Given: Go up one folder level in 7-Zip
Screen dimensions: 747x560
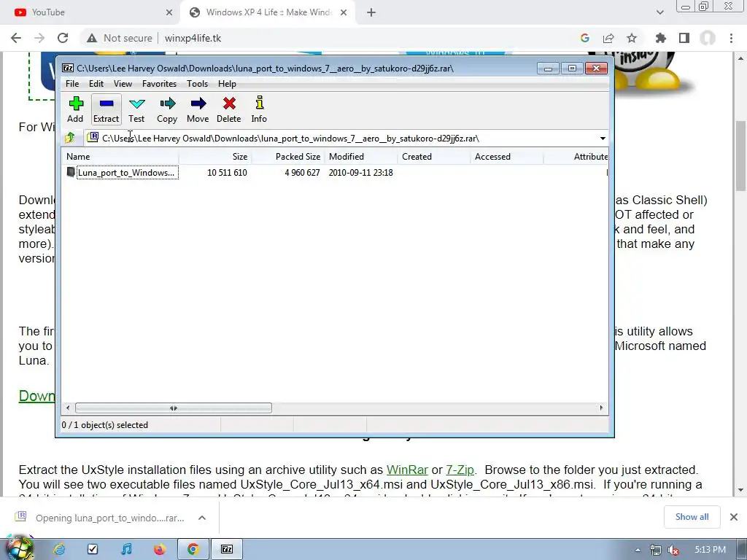Looking at the screenshot, I should pyautogui.click(x=70, y=138).
